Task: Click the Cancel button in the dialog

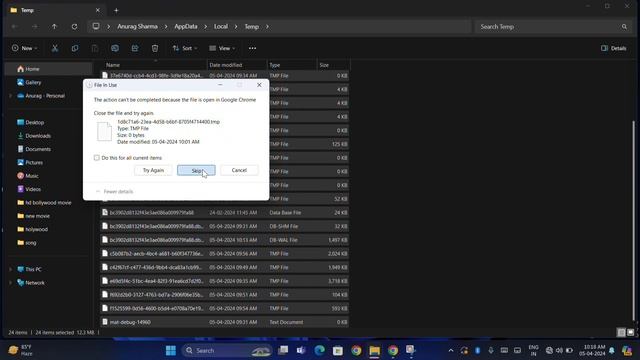Action: (239, 170)
